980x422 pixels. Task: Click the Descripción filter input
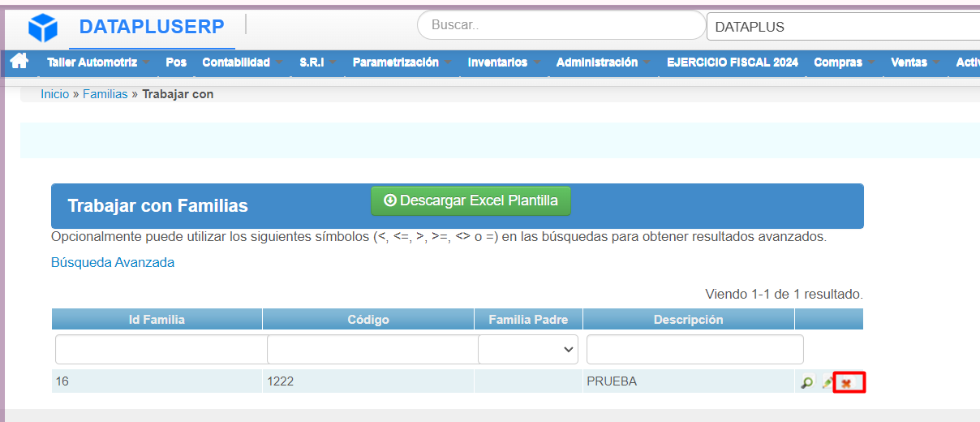(695, 350)
